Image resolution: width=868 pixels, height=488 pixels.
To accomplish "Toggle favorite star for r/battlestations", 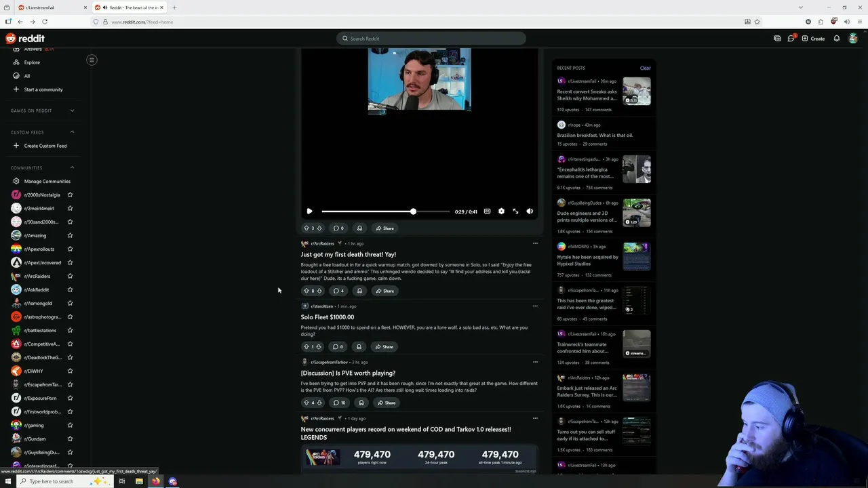I will [x=70, y=330].
